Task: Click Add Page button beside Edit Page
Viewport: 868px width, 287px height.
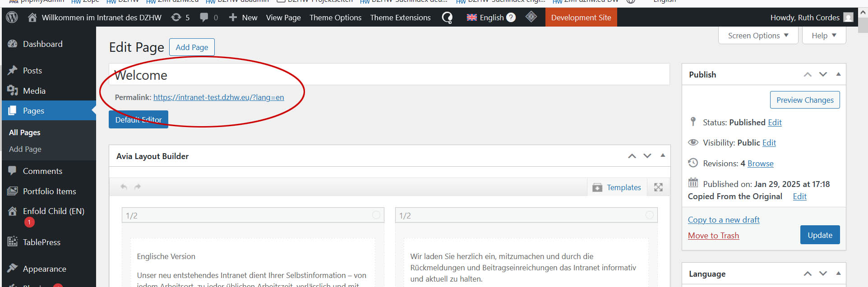Action: coord(192,47)
